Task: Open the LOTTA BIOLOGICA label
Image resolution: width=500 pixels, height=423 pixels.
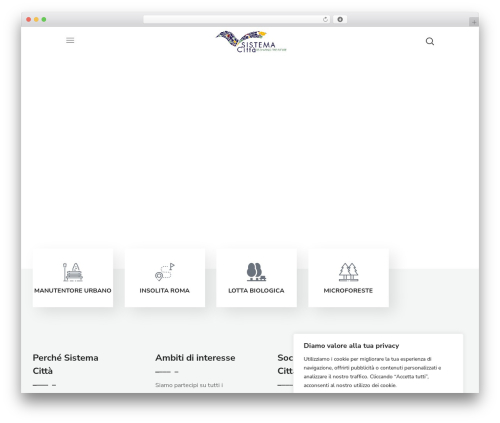Action: 256,291
